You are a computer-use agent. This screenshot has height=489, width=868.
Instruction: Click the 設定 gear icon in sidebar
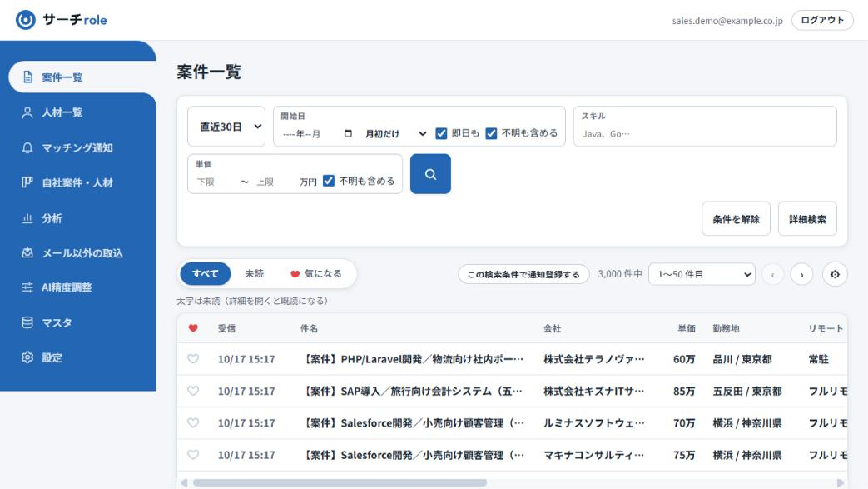click(27, 357)
